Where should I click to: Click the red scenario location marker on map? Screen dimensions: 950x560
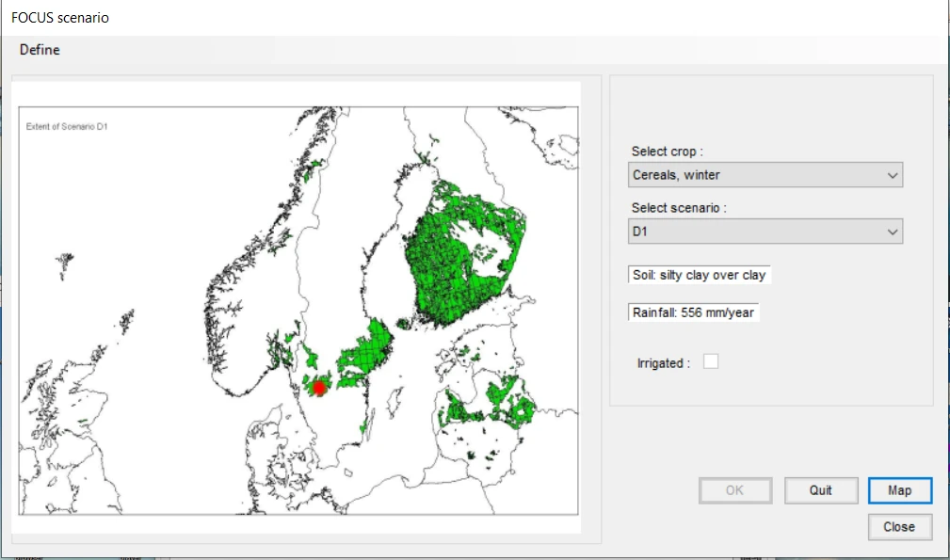tap(319, 388)
